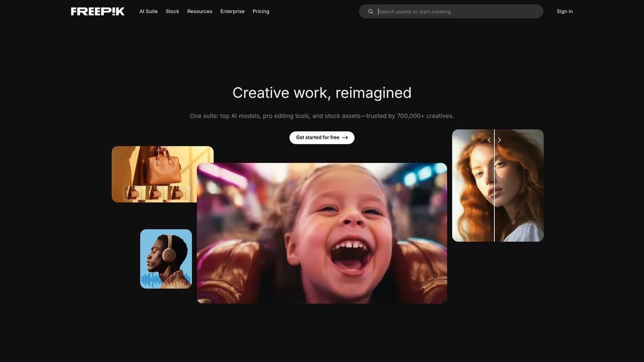
Task: Open the Stock menu
Action: (x=172, y=11)
